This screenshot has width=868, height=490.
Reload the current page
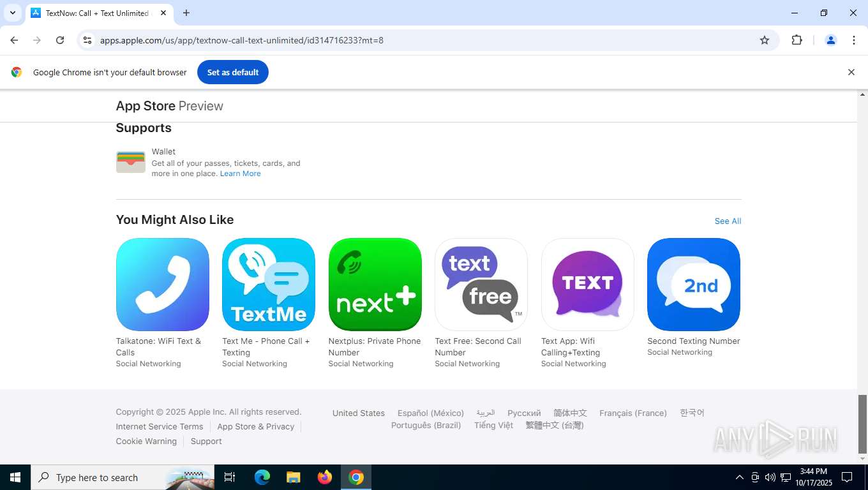click(60, 40)
